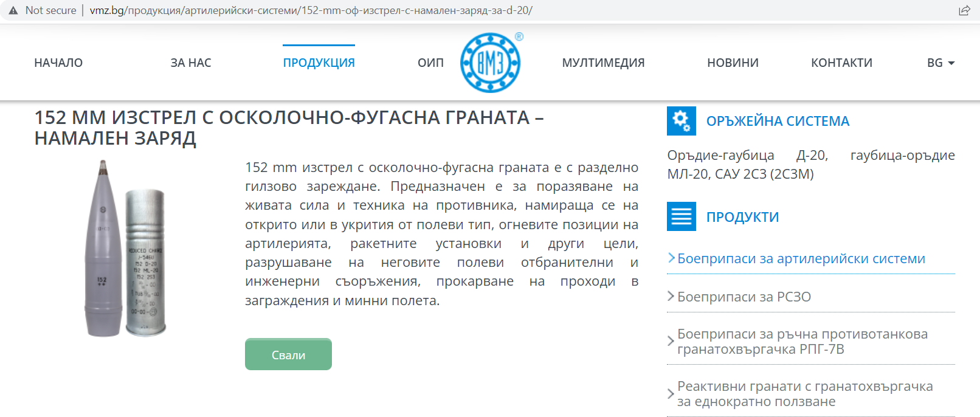The width and height of the screenshot is (980, 417).
Task: Click the VMZ logo in the header
Action: pos(490,63)
